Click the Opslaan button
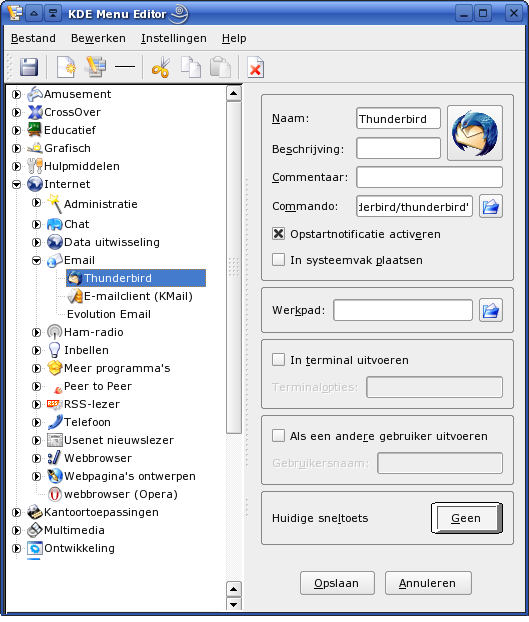 337,583
